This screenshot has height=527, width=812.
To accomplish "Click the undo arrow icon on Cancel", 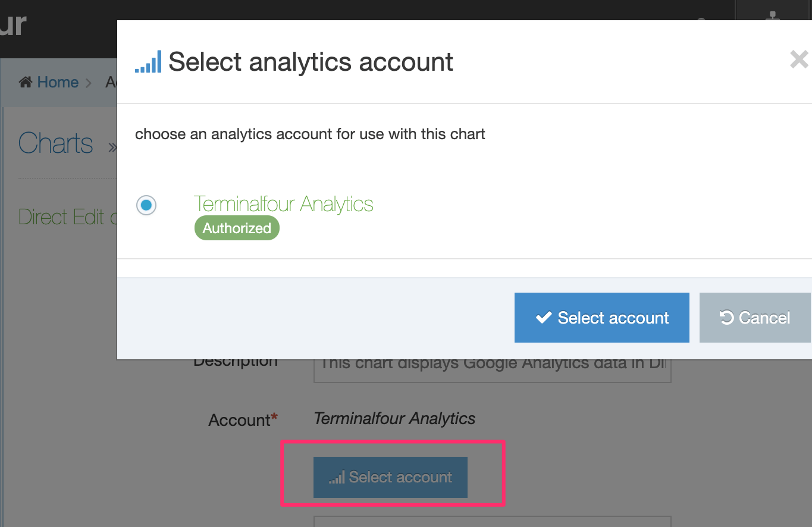I will coord(726,318).
